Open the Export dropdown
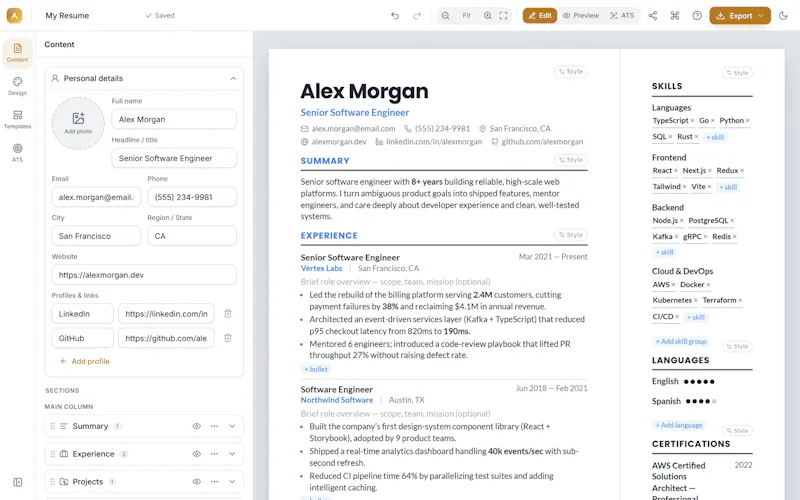 coord(740,16)
